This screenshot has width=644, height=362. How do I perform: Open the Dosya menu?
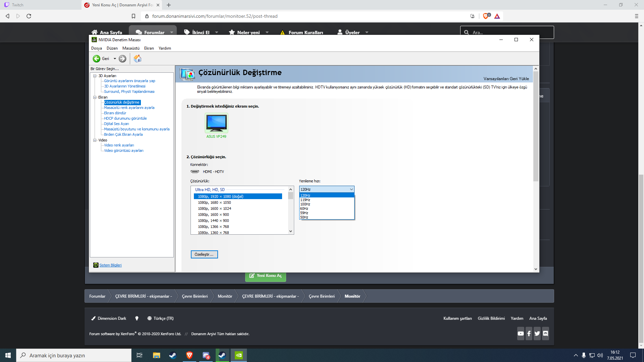[x=97, y=48]
